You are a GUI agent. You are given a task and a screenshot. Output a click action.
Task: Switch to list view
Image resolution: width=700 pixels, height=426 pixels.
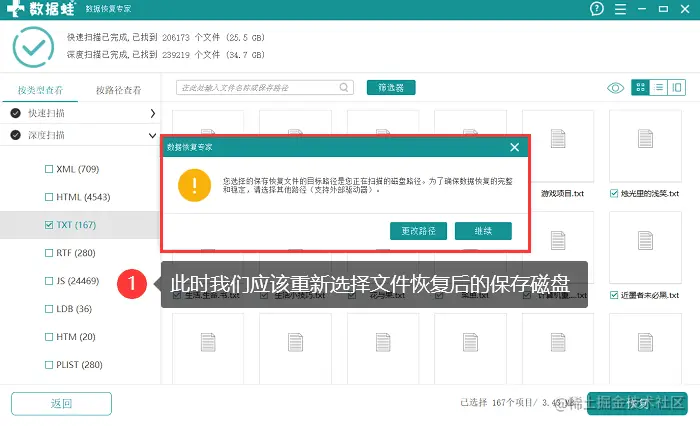click(658, 88)
